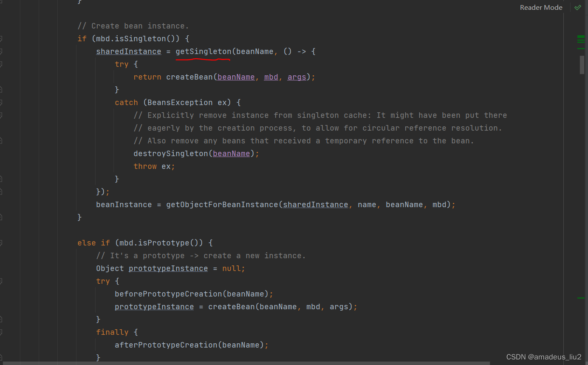Click the 'catch' keyword
This screenshot has height=365, width=588.
pos(126,103)
